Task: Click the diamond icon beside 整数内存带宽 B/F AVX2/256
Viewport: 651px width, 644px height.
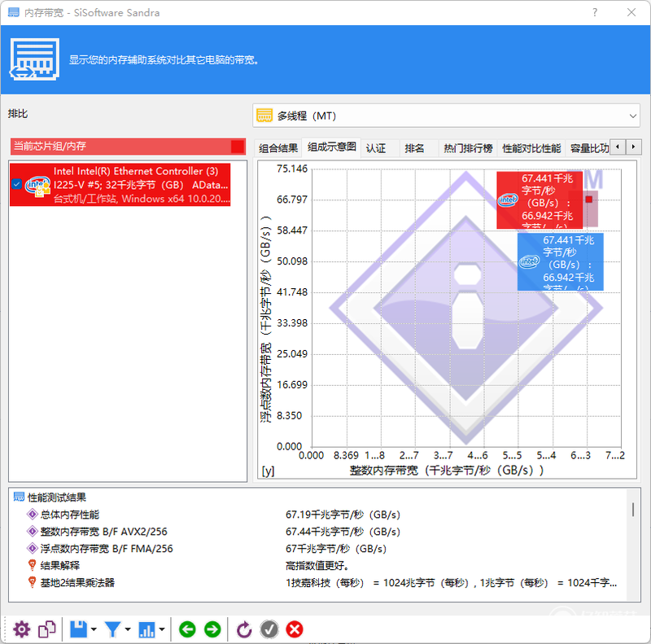Action: tap(32, 532)
